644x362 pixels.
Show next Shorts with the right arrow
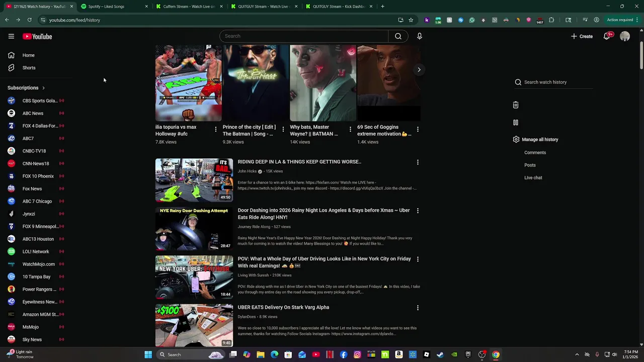coord(419,70)
